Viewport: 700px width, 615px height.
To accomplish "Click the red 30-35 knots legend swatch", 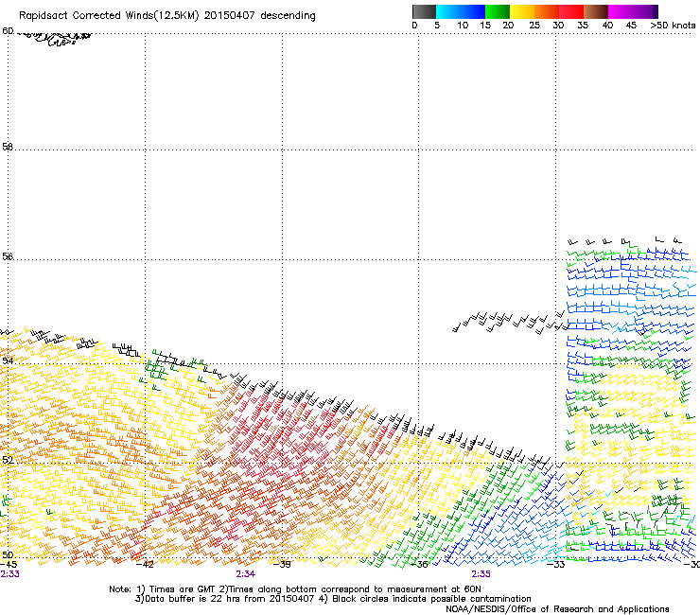I will pos(571,11).
